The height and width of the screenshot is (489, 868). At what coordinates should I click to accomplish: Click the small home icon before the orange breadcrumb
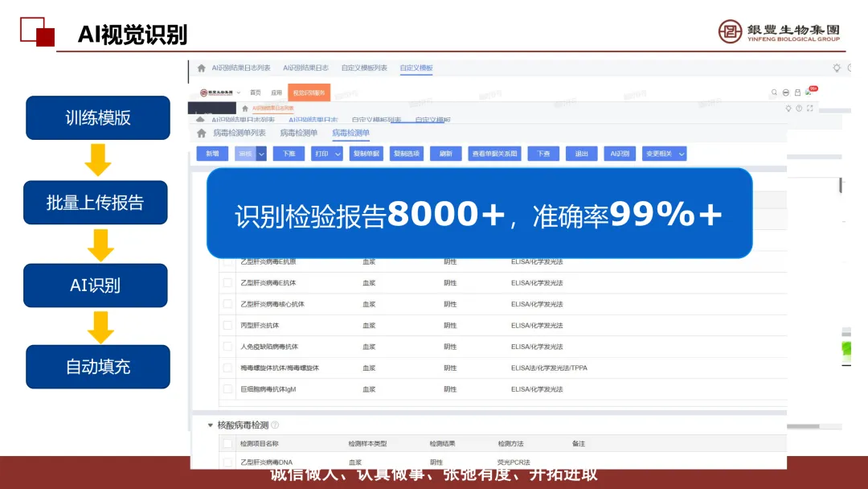tap(245, 109)
